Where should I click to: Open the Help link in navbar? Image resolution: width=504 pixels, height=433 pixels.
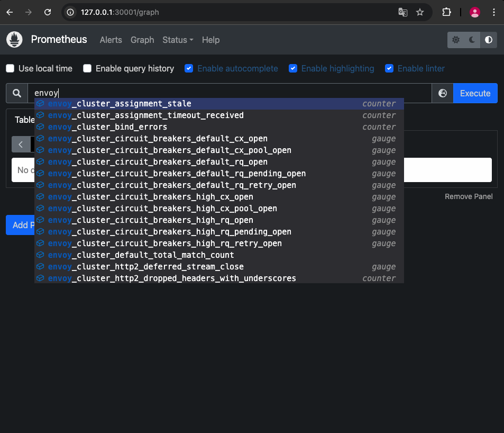211,40
